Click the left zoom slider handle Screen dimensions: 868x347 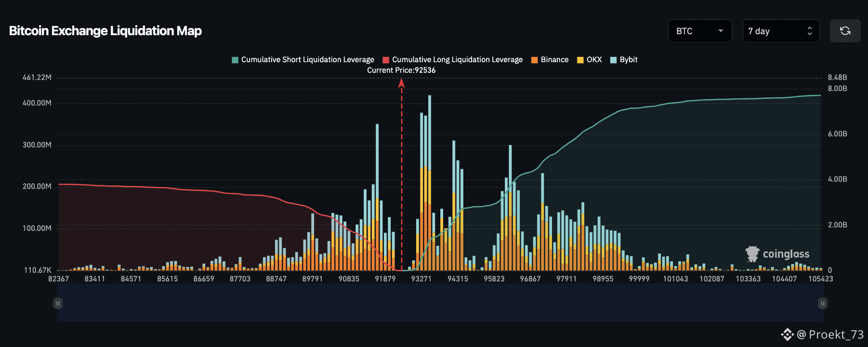click(58, 303)
